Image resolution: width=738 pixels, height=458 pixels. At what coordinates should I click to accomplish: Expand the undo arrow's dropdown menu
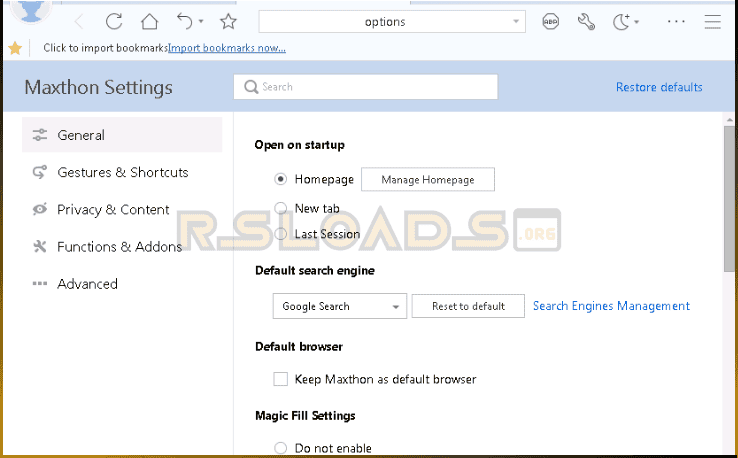point(201,22)
